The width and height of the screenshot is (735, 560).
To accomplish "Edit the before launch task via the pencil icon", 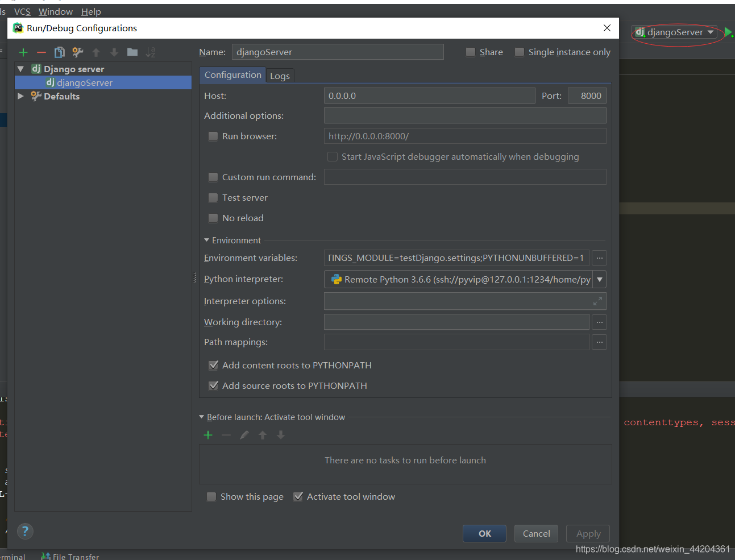I will pos(244,435).
